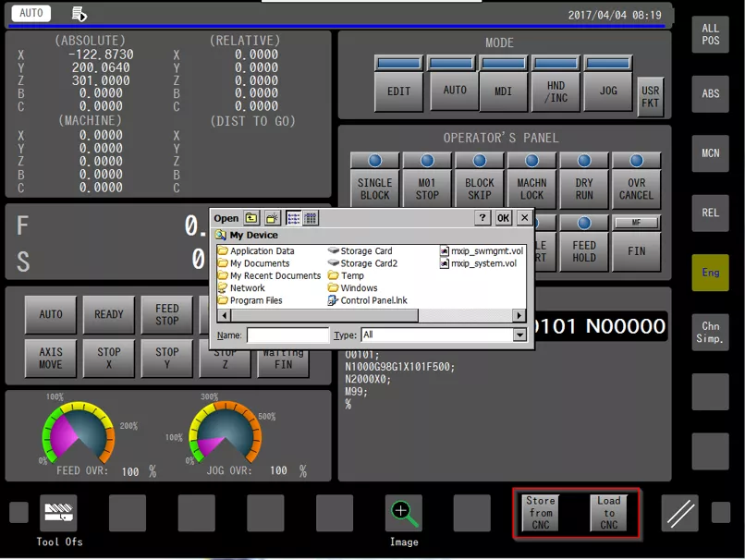The height and width of the screenshot is (560, 745).
Task: Select Storage Card drive
Action: [x=360, y=250]
